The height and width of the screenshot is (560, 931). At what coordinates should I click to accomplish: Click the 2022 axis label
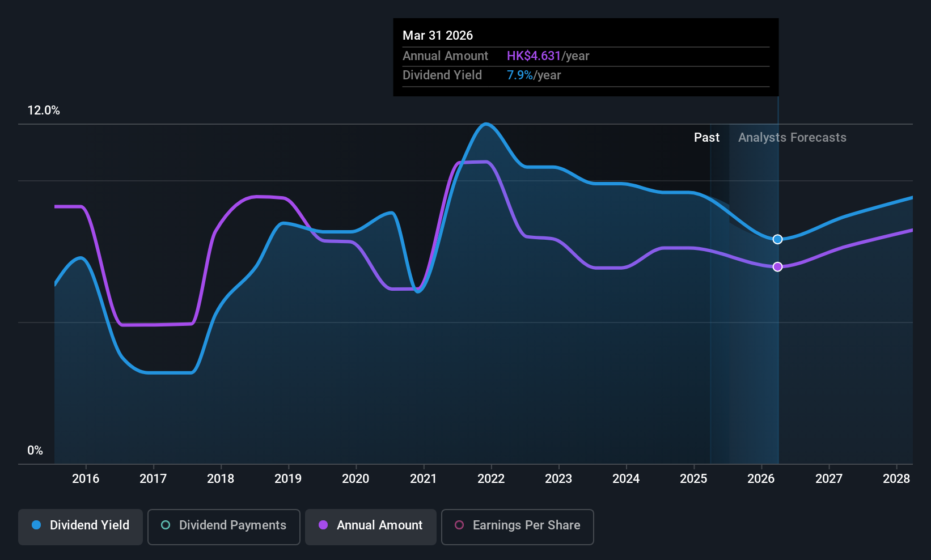click(491, 478)
